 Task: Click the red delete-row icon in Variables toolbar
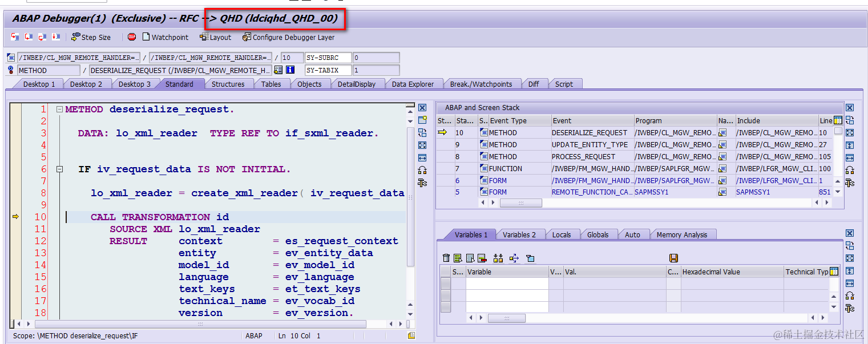[482, 258]
